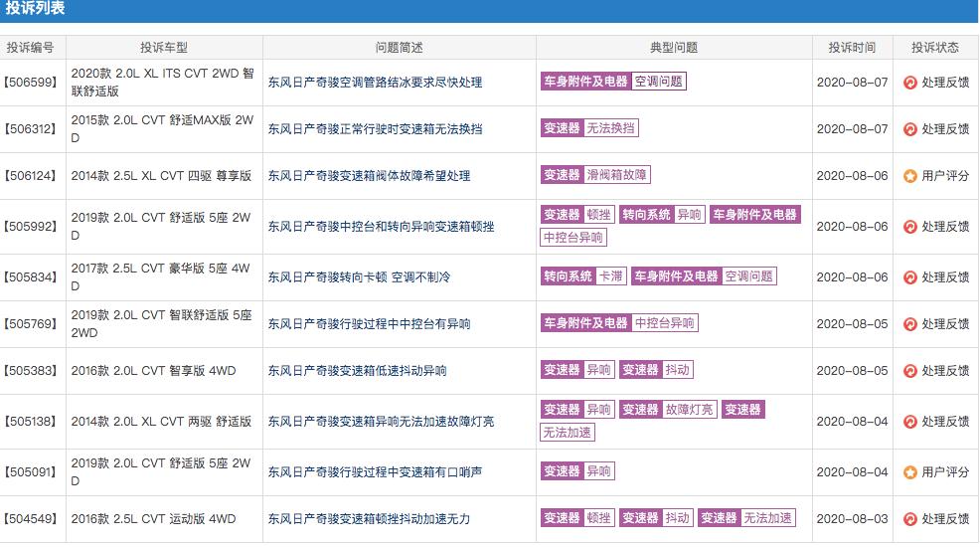Click status icon for complaint 505769
The height and width of the screenshot is (547, 980).
click(x=910, y=324)
